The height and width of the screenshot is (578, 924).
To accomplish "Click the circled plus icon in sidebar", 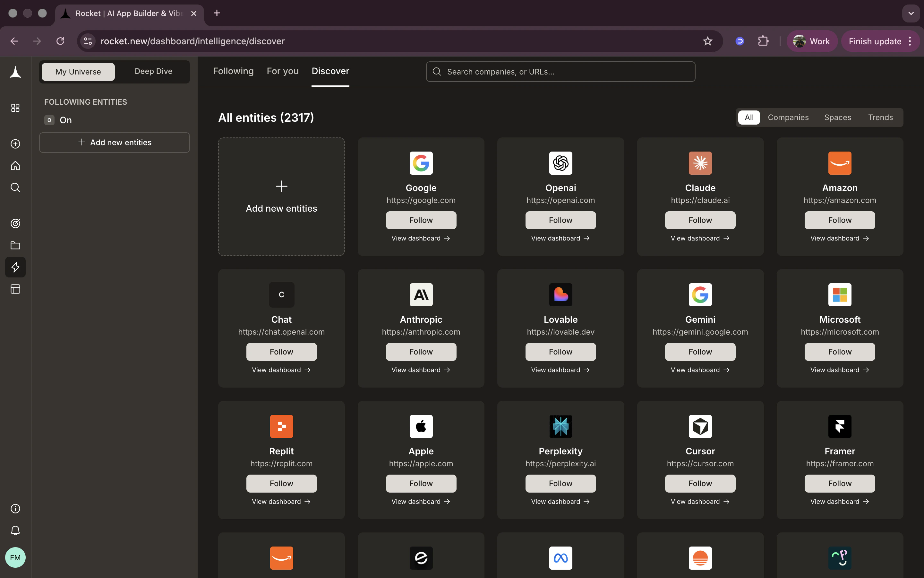I will click(15, 144).
